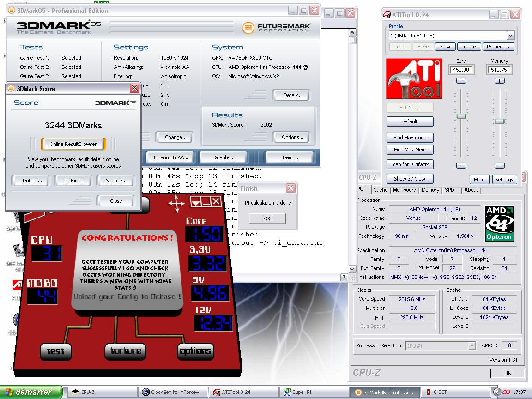The image size is (532, 399).
Task: Open the ATITool Profile dropdown
Action: tap(510, 35)
